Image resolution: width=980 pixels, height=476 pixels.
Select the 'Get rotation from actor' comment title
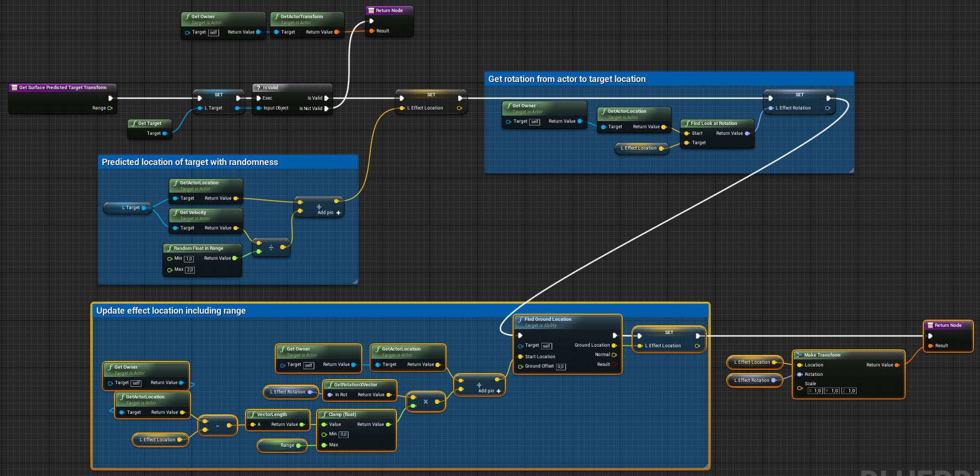(567, 79)
